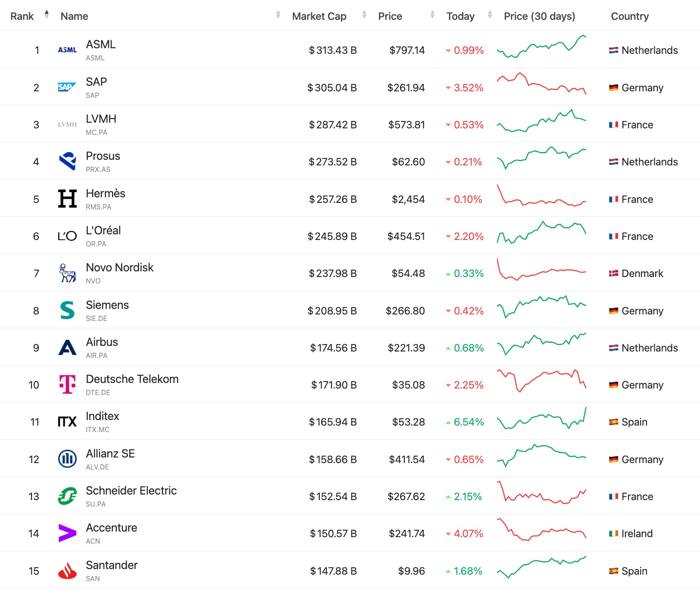The height and width of the screenshot is (591, 700).
Task: Click the Accenture purple arrow logo
Action: (67, 533)
